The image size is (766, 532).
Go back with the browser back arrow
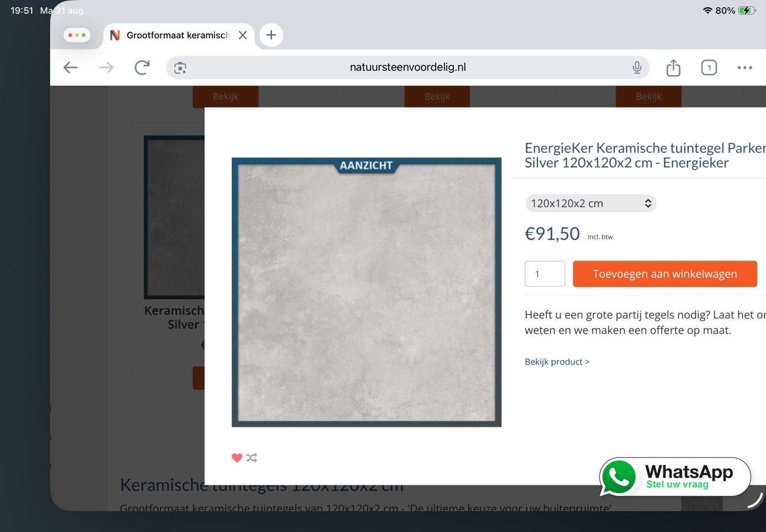[x=70, y=67]
